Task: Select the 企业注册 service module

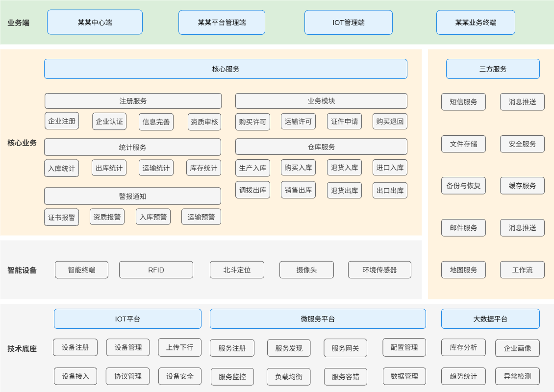Action: tap(61, 121)
